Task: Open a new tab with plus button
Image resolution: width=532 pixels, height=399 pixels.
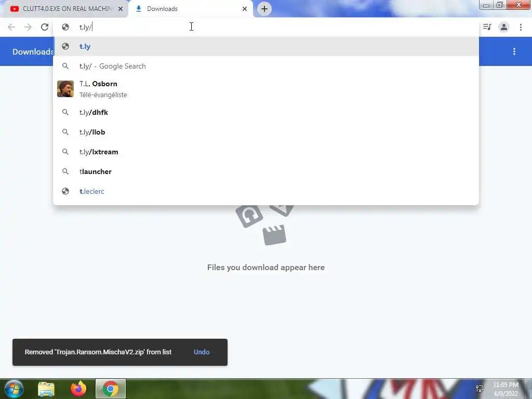Action: pyautogui.click(x=264, y=9)
